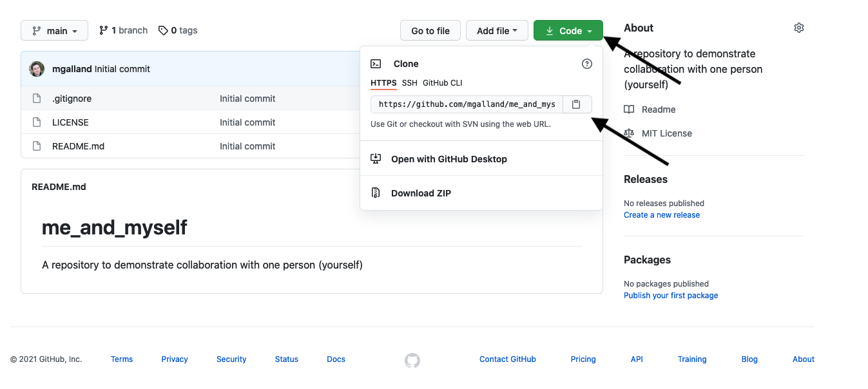This screenshot has height=389, width=868.
Task: Click the README.md heading of the preview panel
Action: pos(59,187)
